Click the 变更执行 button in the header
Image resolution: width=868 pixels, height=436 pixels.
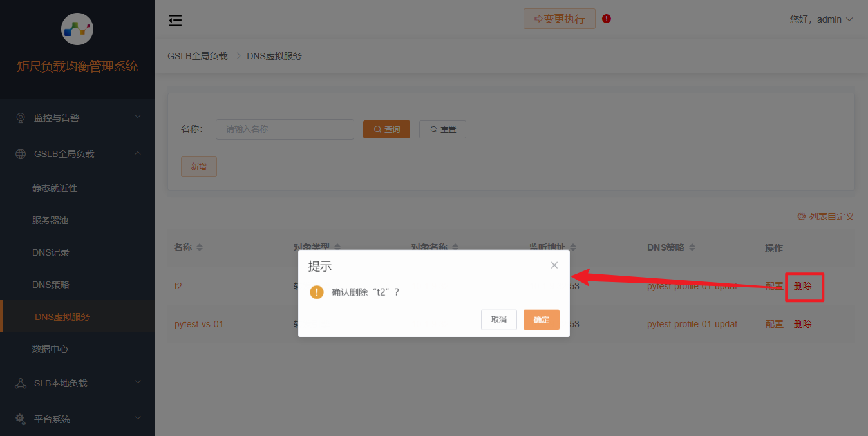tap(559, 19)
